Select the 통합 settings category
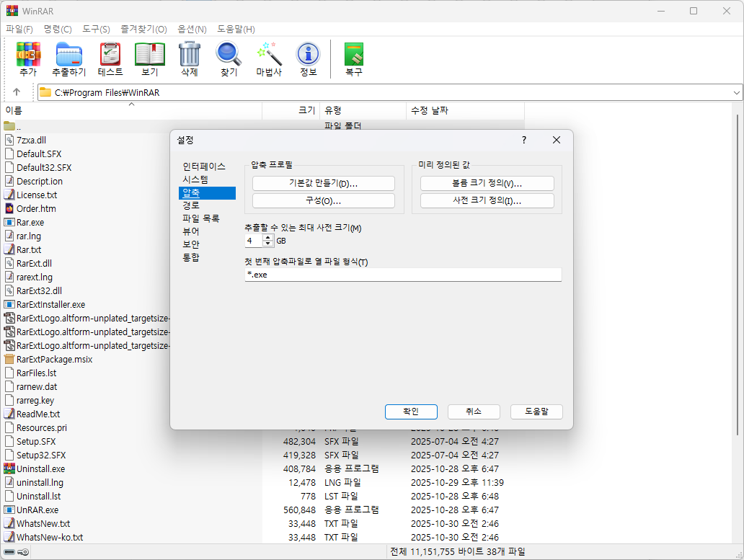The height and width of the screenshot is (560, 744). pos(191,257)
